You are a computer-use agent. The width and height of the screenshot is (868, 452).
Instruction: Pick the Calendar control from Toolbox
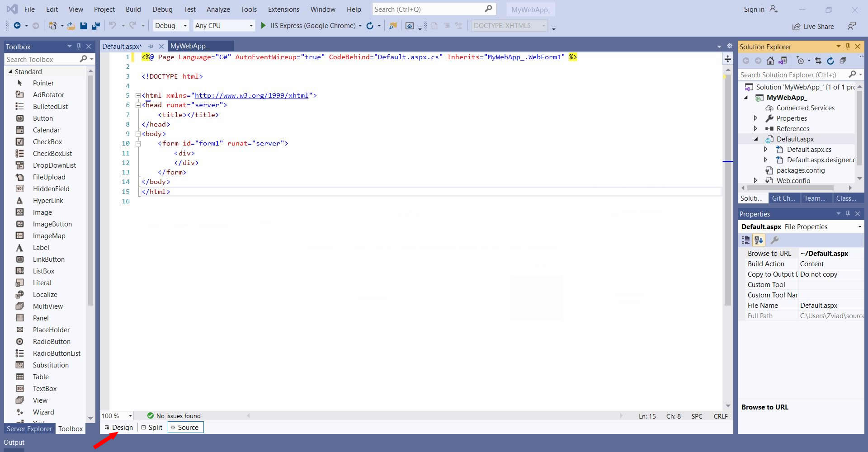[46, 130]
